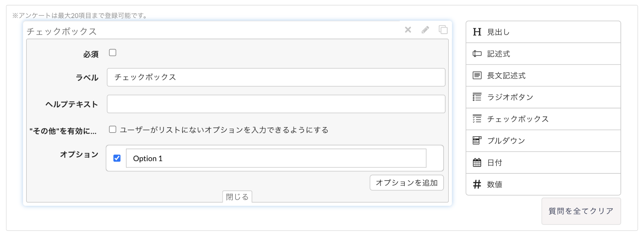Add a チェックボックス field from sidebar
The image size is (644, 238).
(543, 119)
